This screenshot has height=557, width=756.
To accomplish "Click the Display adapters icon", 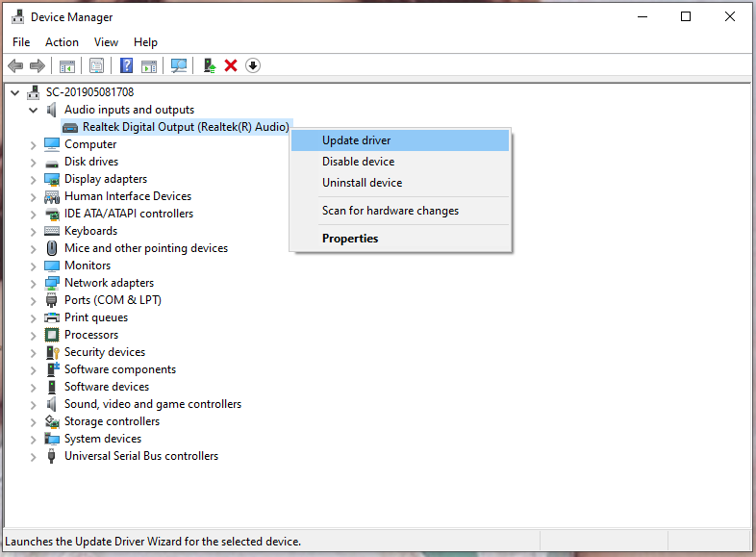I will tap(52, 179).
